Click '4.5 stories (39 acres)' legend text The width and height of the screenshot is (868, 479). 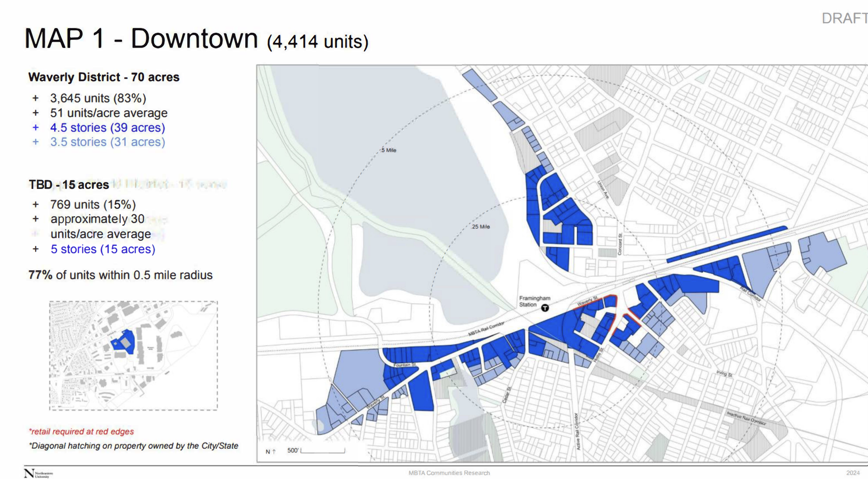(x=108, y=128)
